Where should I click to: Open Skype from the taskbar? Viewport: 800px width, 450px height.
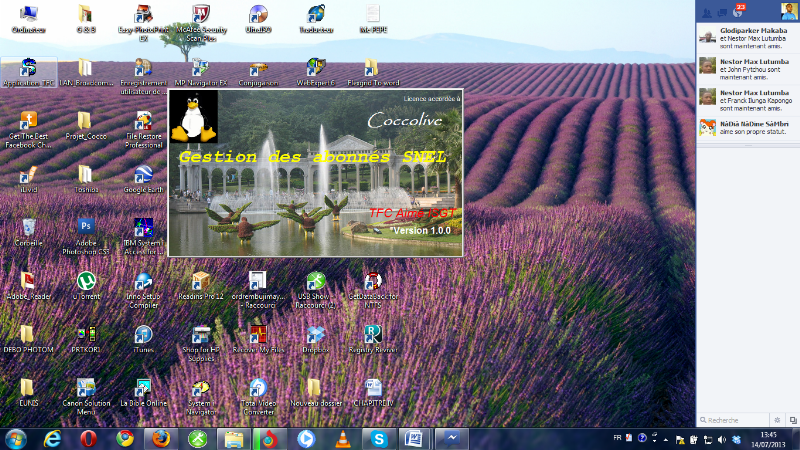pyautogui.click(x=379, y=438)
